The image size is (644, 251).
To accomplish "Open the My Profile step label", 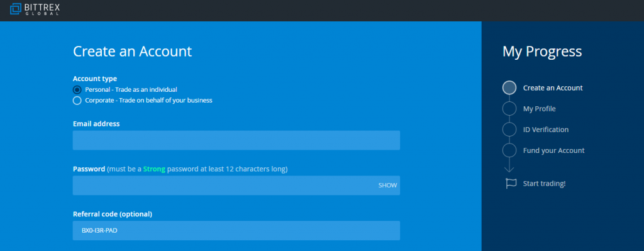I will pyautogui.click(x=539, y=109).
